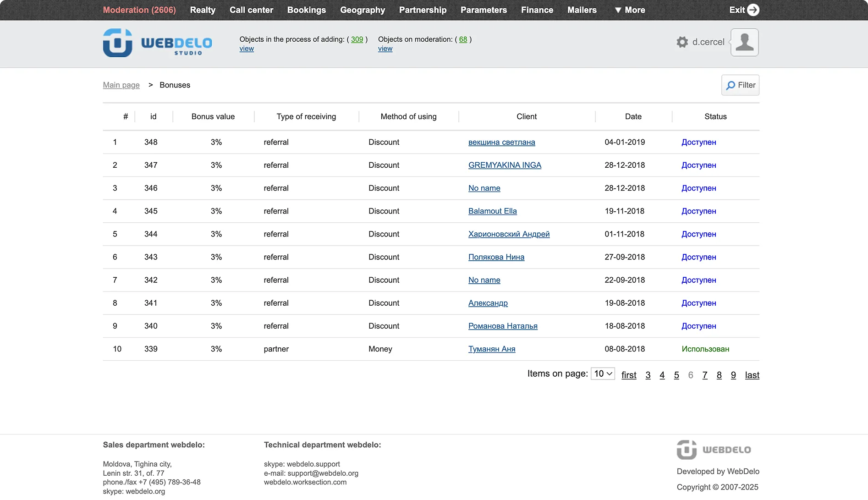Click the Exit arrow icon

[x=753, y=10]
